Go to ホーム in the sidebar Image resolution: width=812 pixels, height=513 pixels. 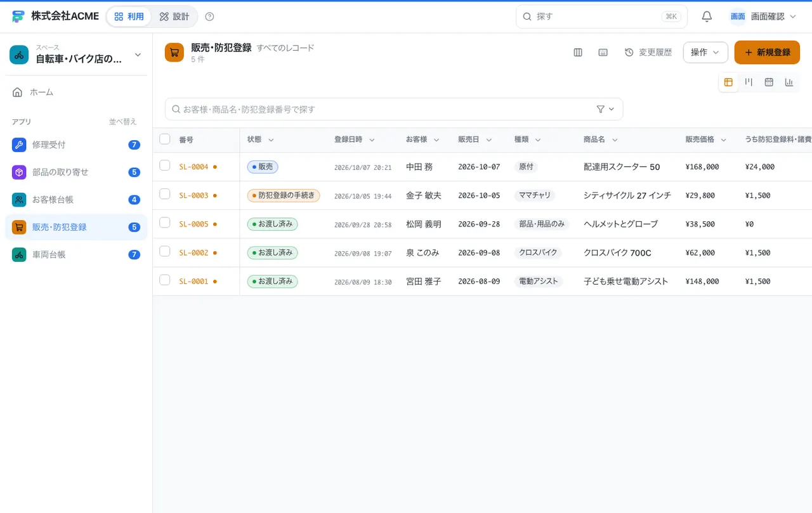coord(76,92)
